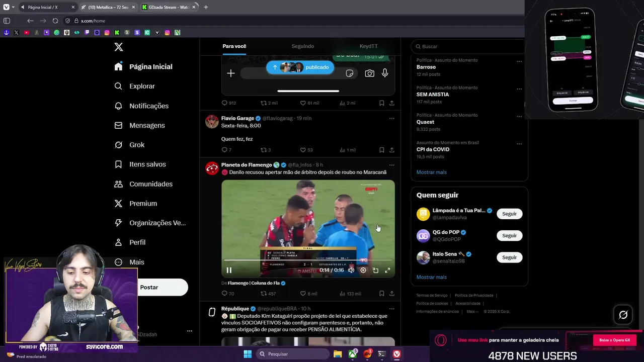Viewport: 644px width, 362px height.
Task: Open options for Quaest trending topic
Action: coord(519,117)
